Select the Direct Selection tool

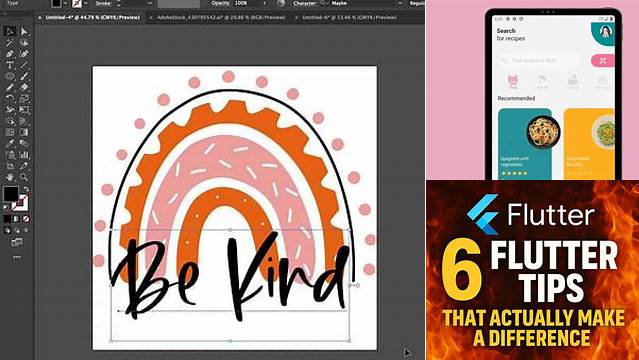(24, 31)
